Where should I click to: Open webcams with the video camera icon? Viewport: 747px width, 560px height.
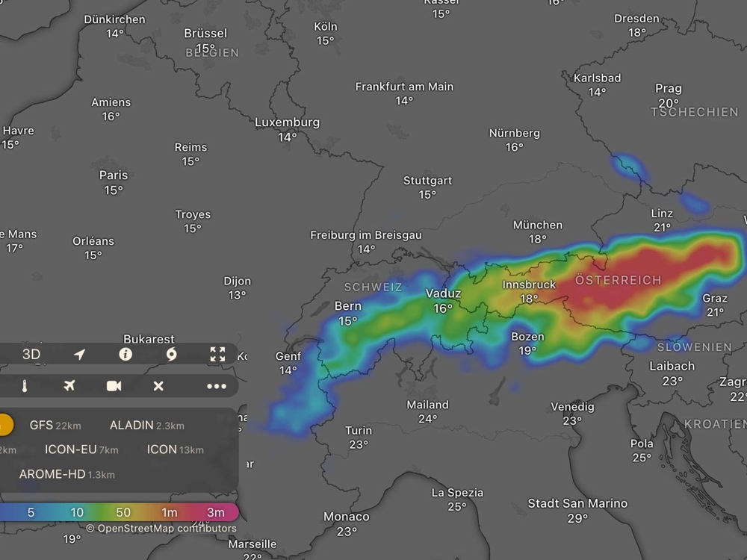(114, 386)
